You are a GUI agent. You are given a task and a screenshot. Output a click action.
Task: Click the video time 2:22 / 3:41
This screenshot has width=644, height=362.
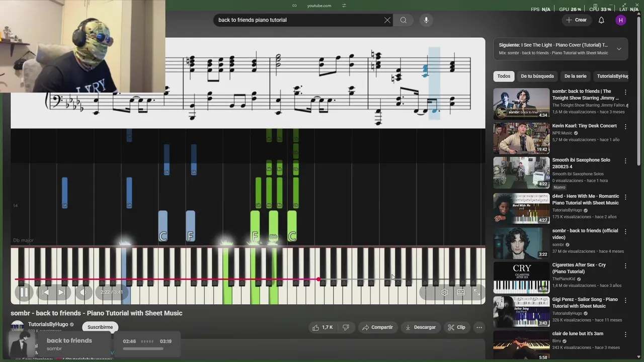point(112,292)
